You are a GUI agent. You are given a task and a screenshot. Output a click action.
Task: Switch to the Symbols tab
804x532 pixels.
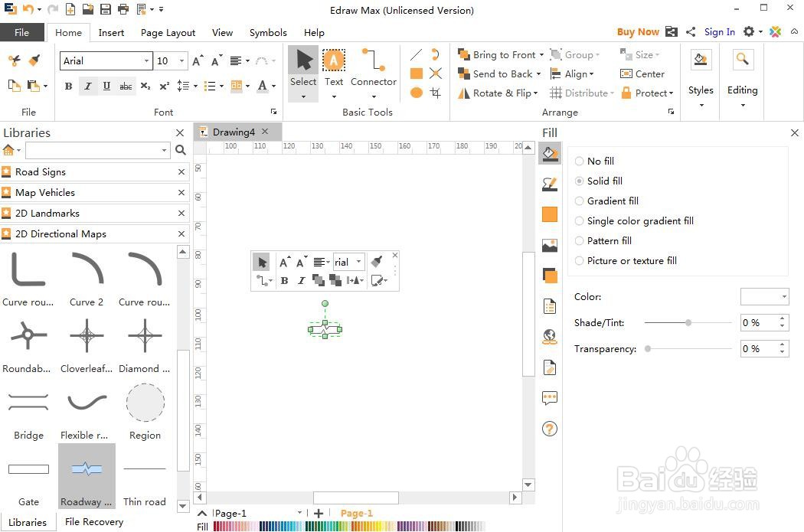(x=268, y=32)
